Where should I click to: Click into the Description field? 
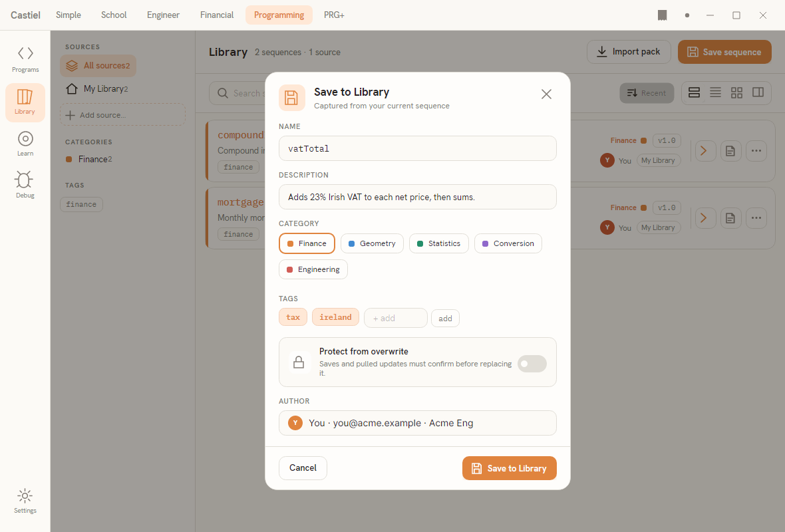[x=418, y=198]
